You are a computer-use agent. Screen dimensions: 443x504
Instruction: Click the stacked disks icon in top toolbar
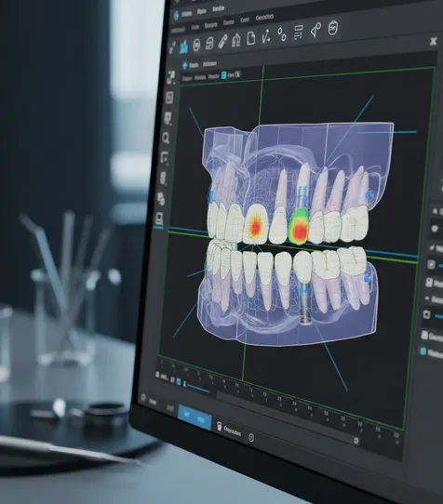[209, 43]
